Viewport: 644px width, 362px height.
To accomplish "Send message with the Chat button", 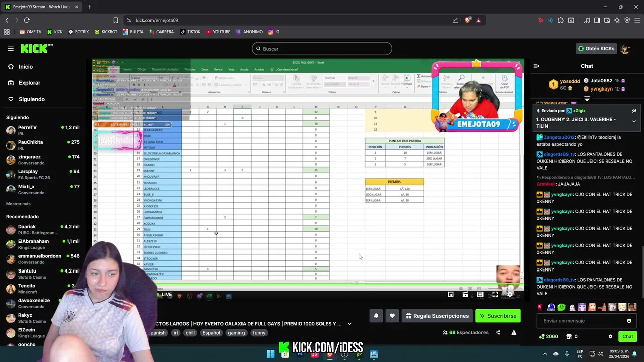I will point(628,336).
